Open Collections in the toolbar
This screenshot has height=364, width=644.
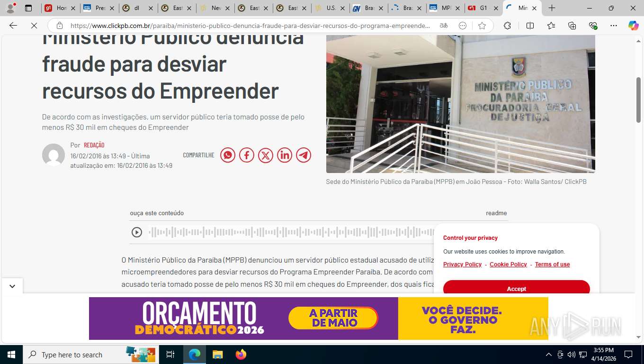(572, 26)
